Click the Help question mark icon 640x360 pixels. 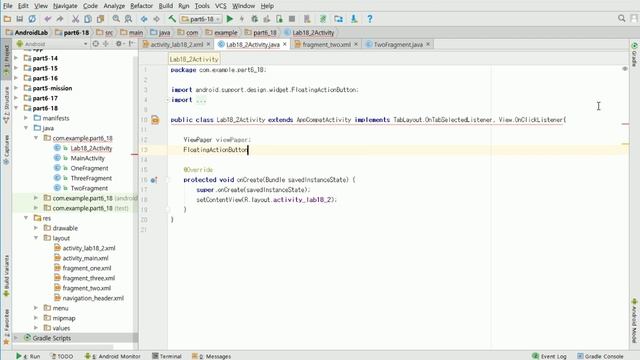(369, 19)
